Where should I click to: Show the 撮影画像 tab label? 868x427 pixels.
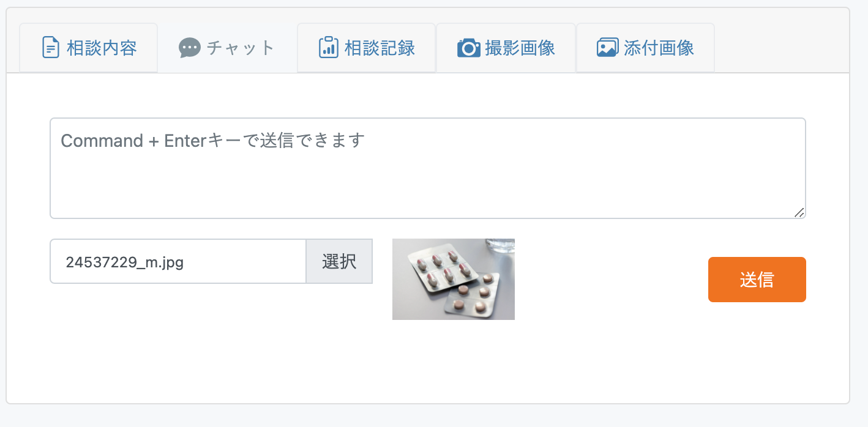[x=520, y=48]
